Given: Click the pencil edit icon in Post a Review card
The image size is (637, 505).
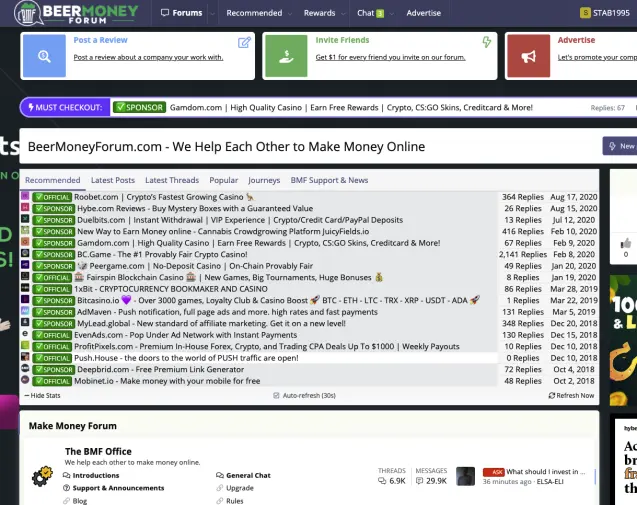Looking at the screenshot, I should pyautogui.click(x=244, y=42).
